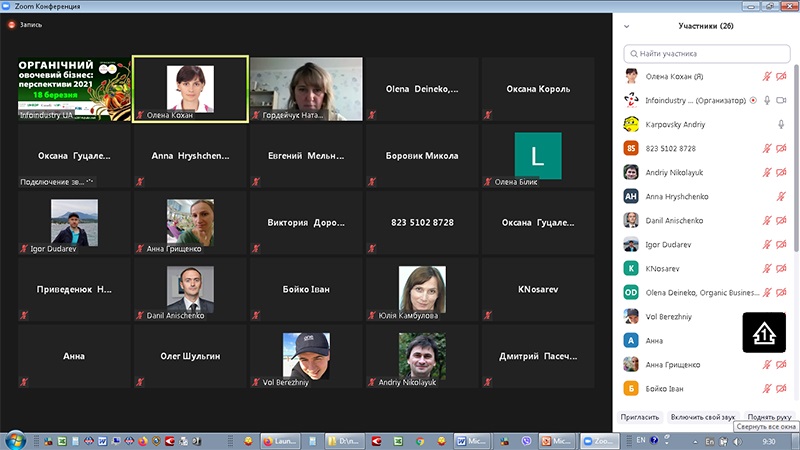Select the Олена Білик tile with L avatar
Screen dimensions: 800x450
point(538,156)
